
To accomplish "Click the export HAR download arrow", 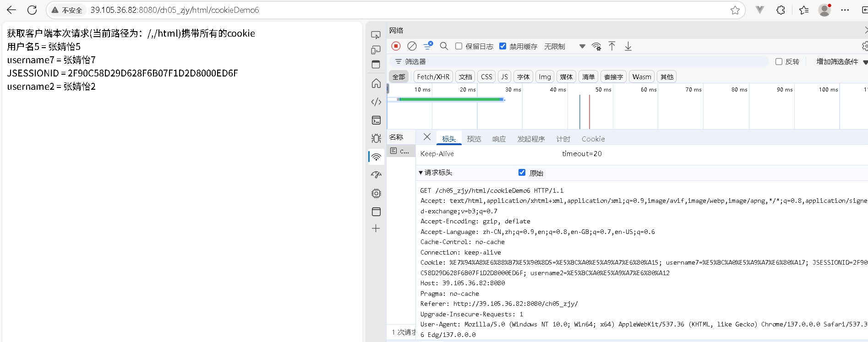I will [628, 46].
